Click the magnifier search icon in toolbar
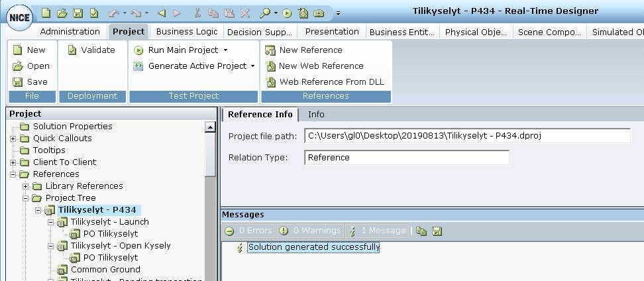This screenshot has width=644, height=281. click(x=265, y=13)
